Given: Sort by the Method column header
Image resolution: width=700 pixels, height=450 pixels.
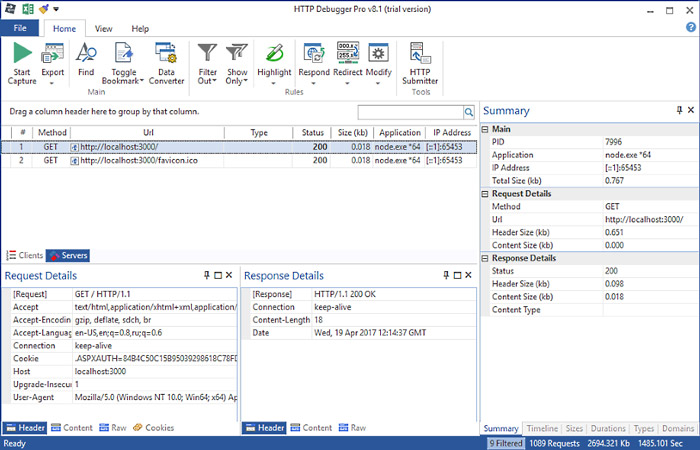Looking at the screenshot, I should tap(52, 133).
